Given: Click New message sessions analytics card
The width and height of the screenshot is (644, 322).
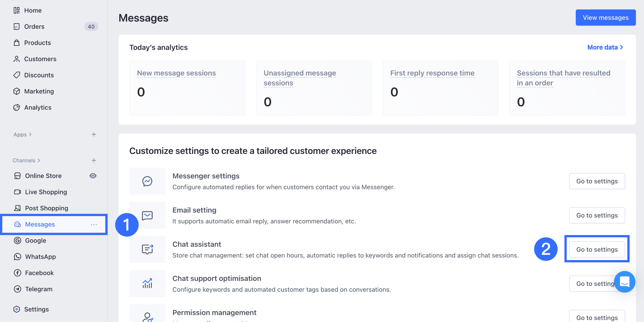Looking at the screenshot, I should [187, 88].
